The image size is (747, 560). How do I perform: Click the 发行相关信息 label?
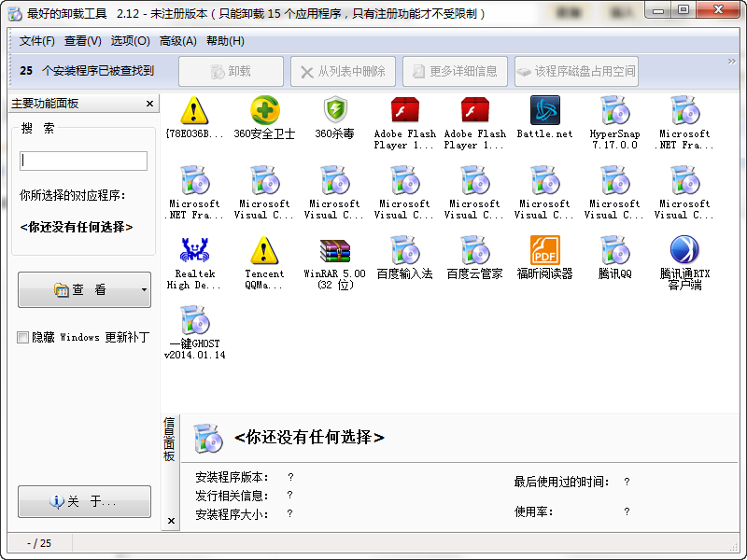tap(232, 496)
